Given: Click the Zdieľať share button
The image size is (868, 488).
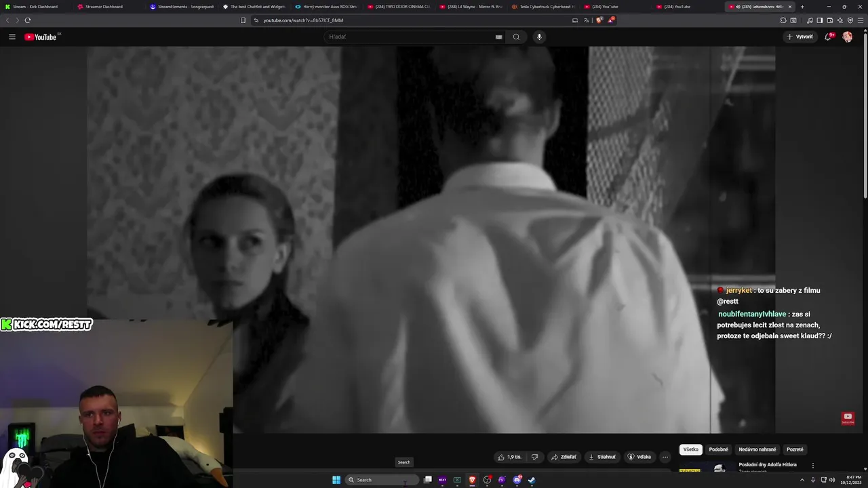Looking at the screenshot, I should 564,457.
